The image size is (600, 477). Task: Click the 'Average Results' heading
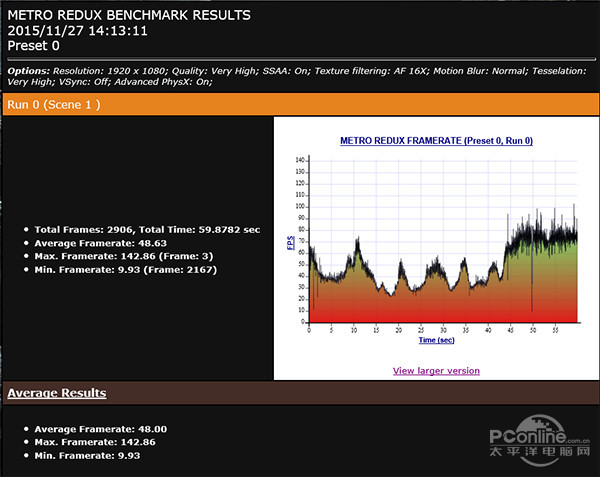click(57, 393)
